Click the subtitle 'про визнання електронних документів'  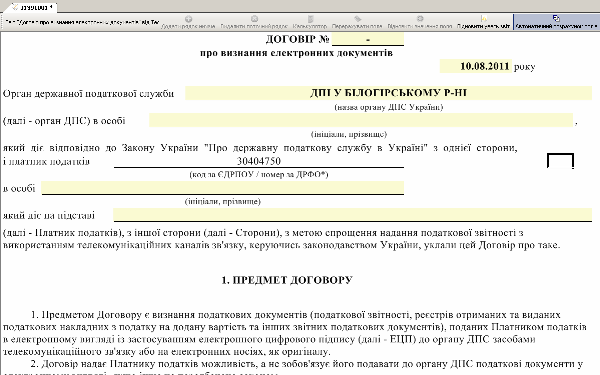click(x=296, y=53)
